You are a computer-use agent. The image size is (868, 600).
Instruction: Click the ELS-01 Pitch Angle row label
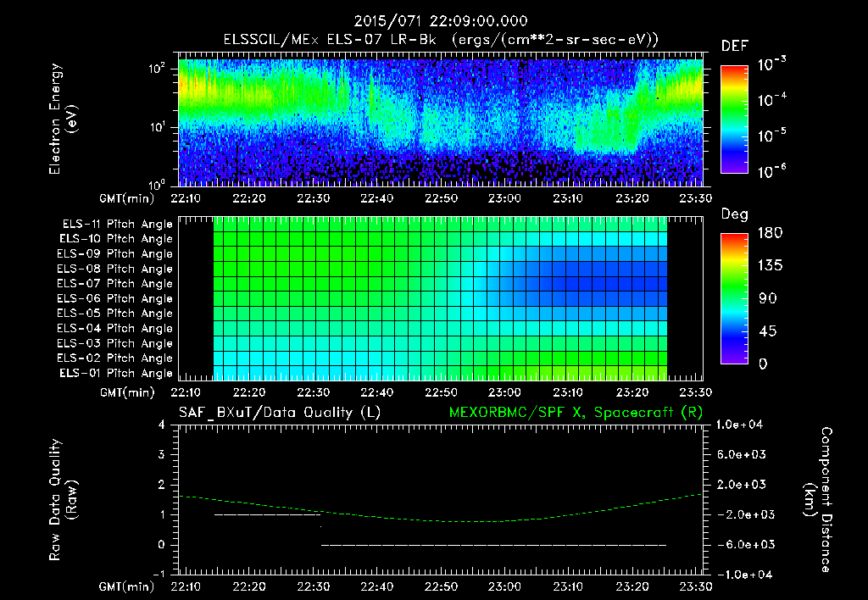pyautogui.click(x=116, y=373)
